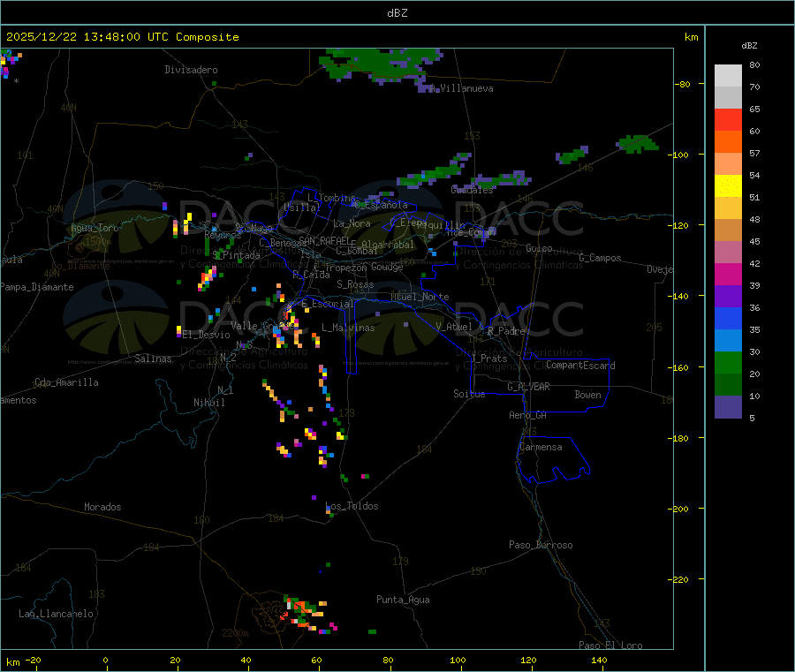Click the Los_Toldos place label
Viewport: 795px width, 672px height.
point(352,506)
